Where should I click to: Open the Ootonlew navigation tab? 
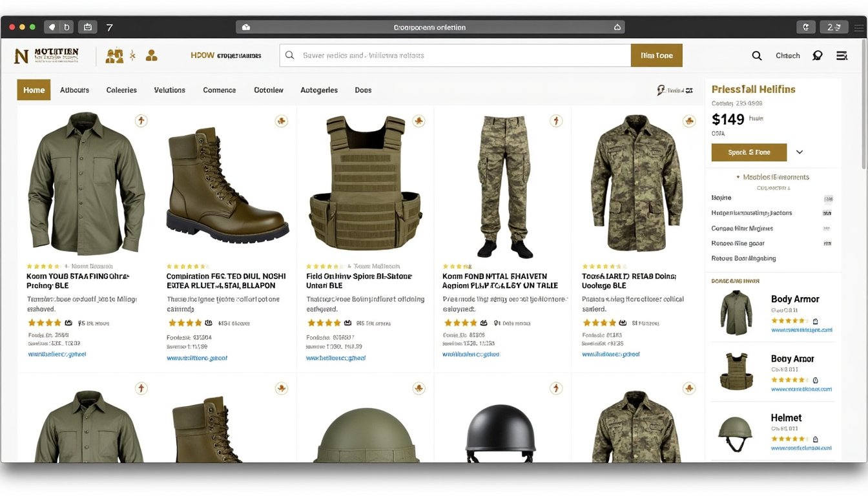269,90
